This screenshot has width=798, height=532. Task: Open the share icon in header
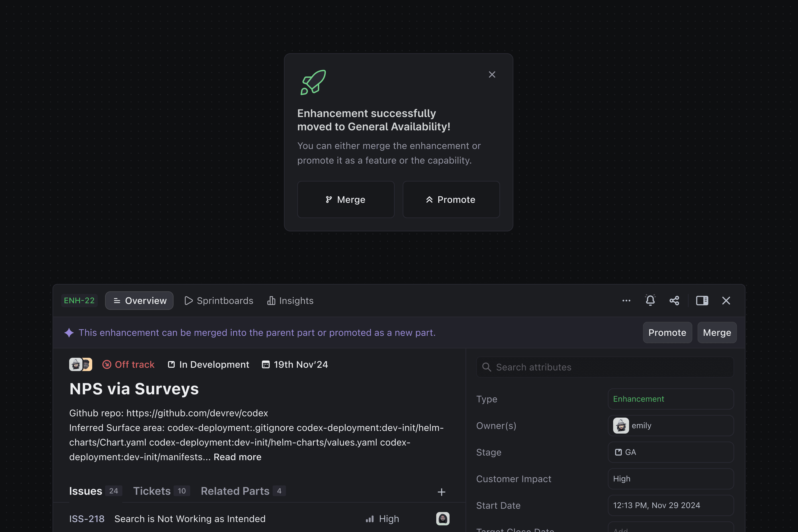coord(674,301)
